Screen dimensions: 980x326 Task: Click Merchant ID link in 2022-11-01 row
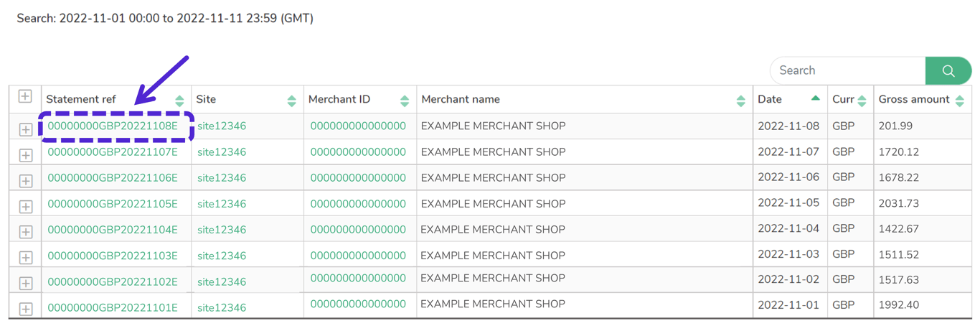[358, 304]
